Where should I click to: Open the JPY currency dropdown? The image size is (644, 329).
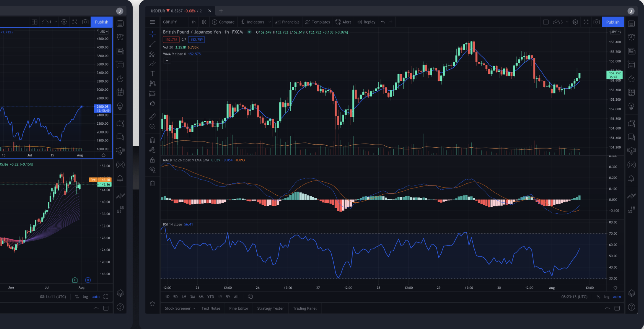[615, 32]
